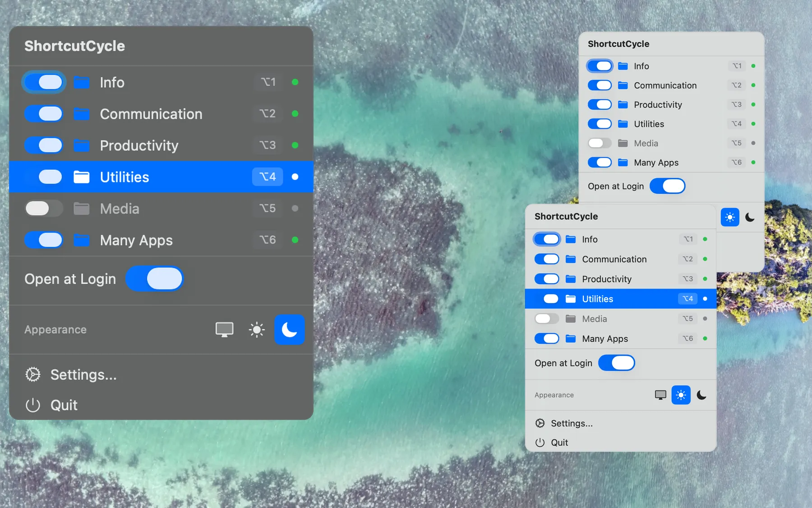Click highlighted sun icon in front light panel

(681, 395)
